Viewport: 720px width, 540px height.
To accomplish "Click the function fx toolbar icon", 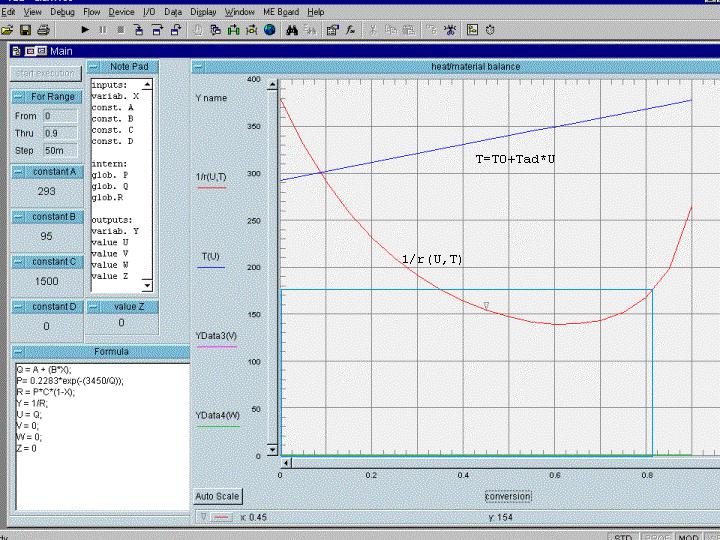I will (x=351, y=30).
